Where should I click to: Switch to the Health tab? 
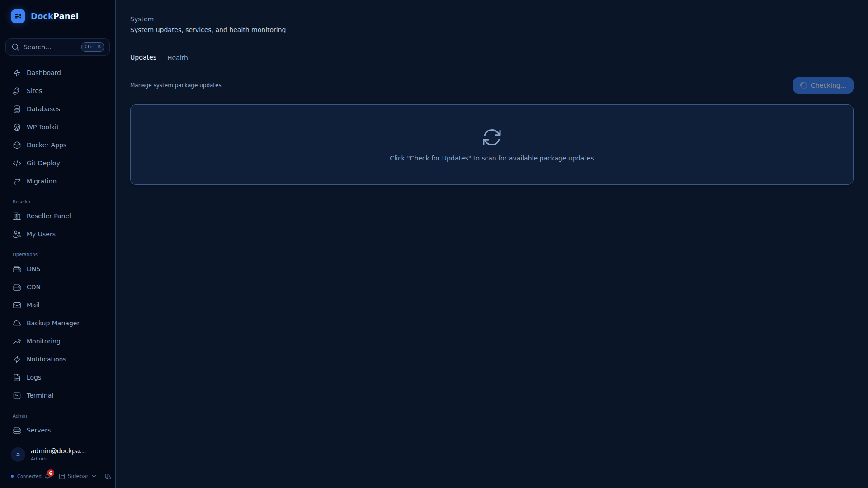(177, 58)
